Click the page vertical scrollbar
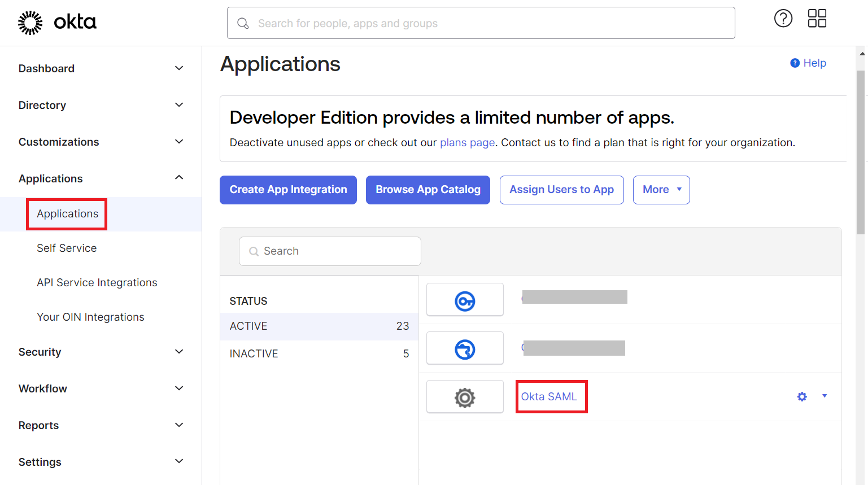Image resolution: width=868 pixels, height=485 pixels. coord(861,152)
